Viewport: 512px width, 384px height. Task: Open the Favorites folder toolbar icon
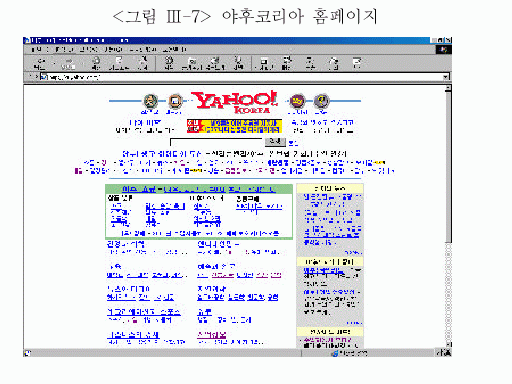[x=191, y=63]
